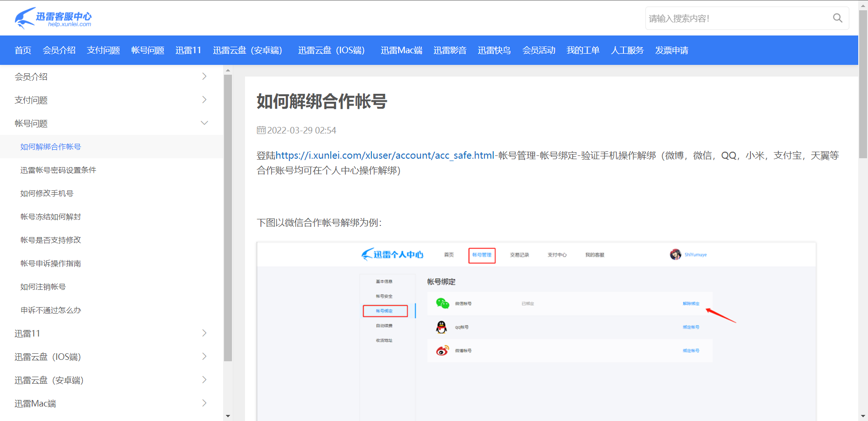
Task: Click the 会员介绍 sidebar category label
Action: click(x=31, y=77)
